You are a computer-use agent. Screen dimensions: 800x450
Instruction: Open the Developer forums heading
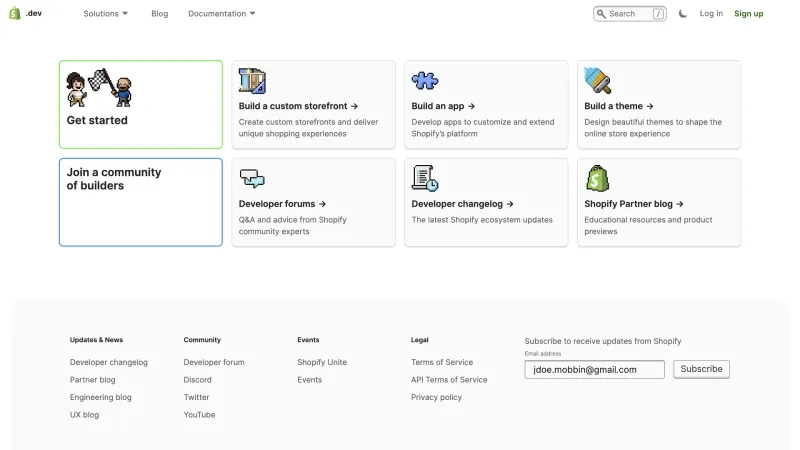(277, 204)
